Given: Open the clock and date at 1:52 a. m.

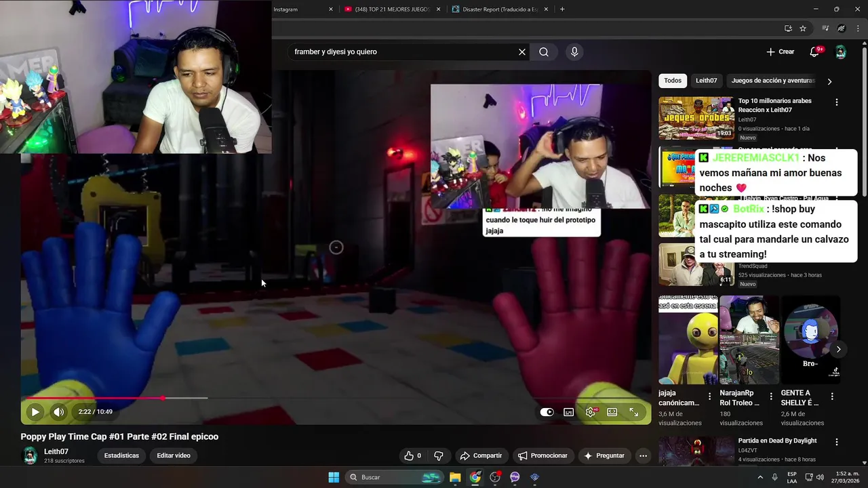Looking at the screenshot, I should point(844,477).
